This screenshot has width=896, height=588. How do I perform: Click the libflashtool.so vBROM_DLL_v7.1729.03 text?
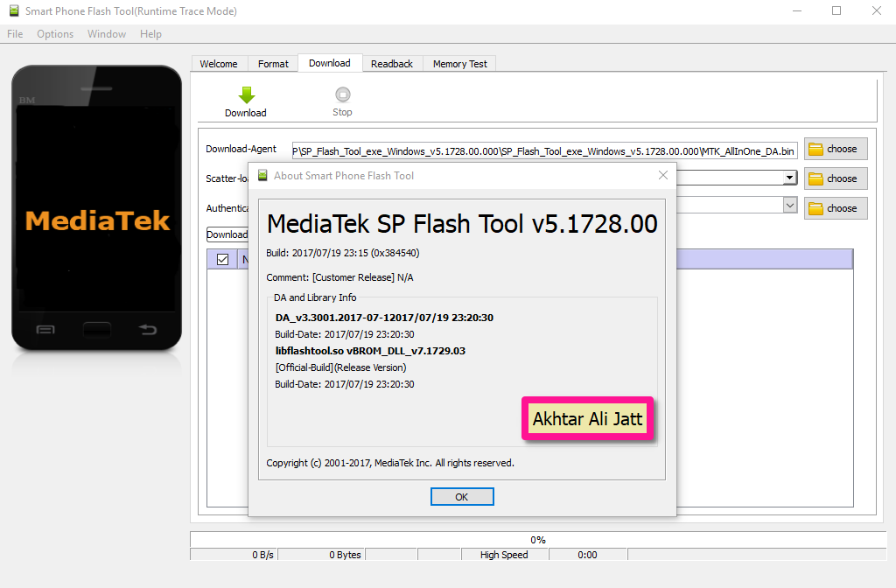coord(370,351)
